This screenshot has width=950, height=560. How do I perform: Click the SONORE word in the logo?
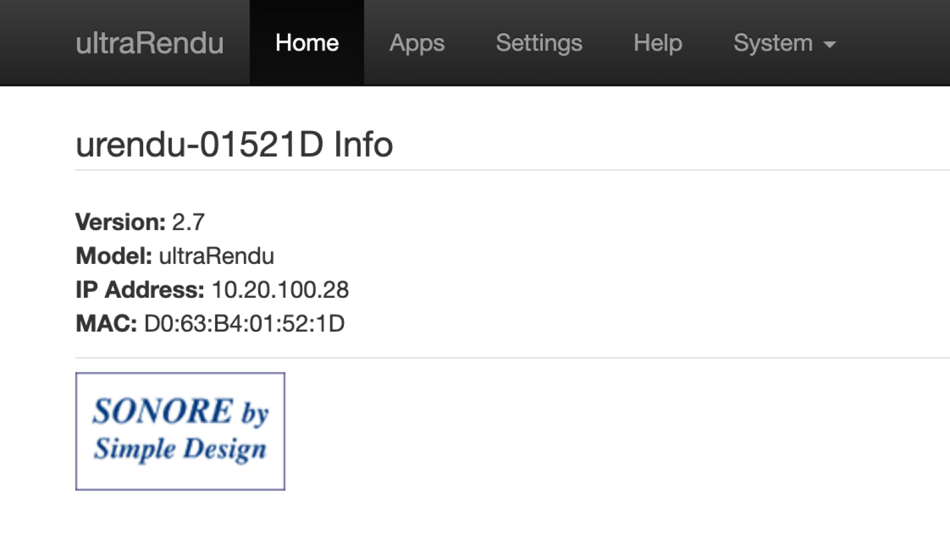tap(163, 411)
